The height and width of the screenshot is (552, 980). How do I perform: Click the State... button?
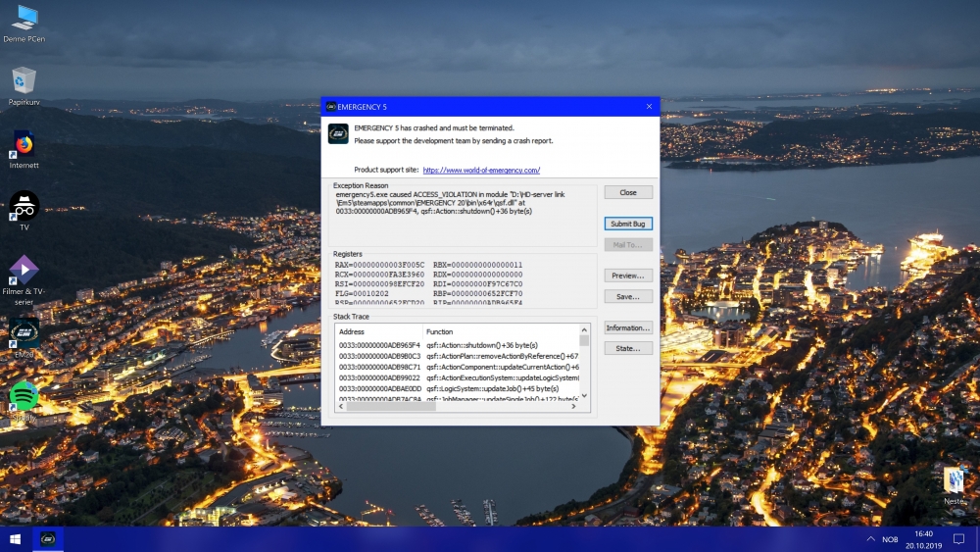pos(628,348)
